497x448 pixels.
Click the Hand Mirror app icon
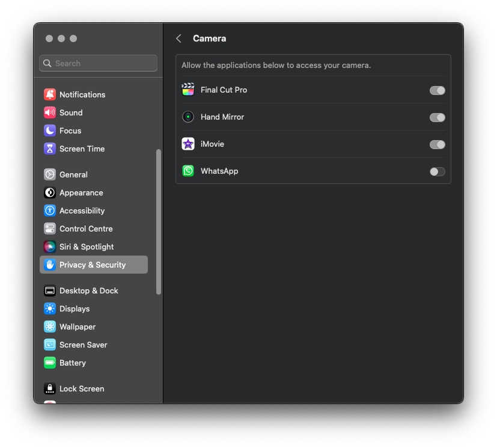tap(188, 117)
